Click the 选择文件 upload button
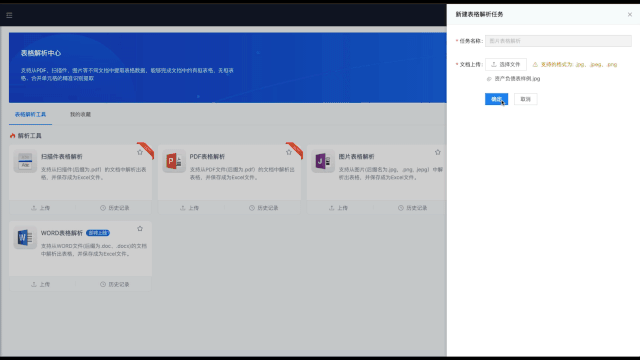This screenshot has width=640, height=360. coord(506,64)
